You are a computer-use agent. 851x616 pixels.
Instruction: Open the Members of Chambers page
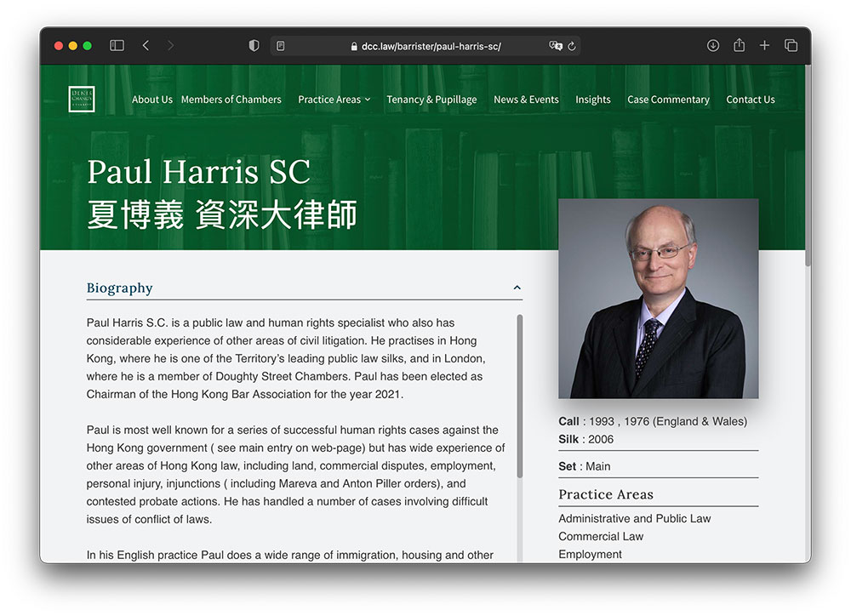pyautogui.click(x=231, y=100)
